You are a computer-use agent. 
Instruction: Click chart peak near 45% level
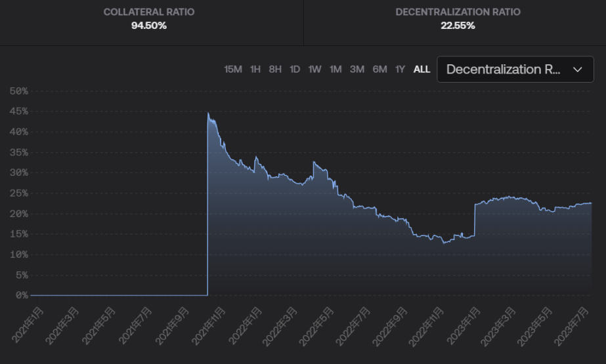(x=208, y=113)
